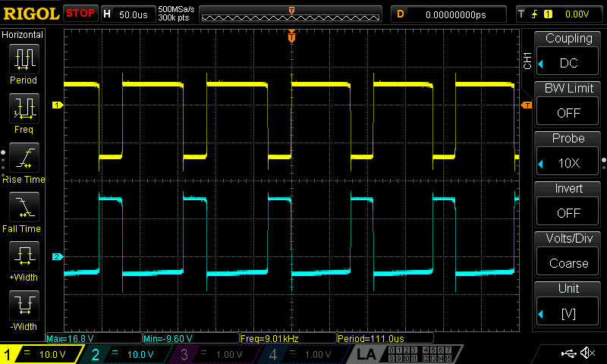
Task: Toggle the Invert OFF setting
Action: 568,204
